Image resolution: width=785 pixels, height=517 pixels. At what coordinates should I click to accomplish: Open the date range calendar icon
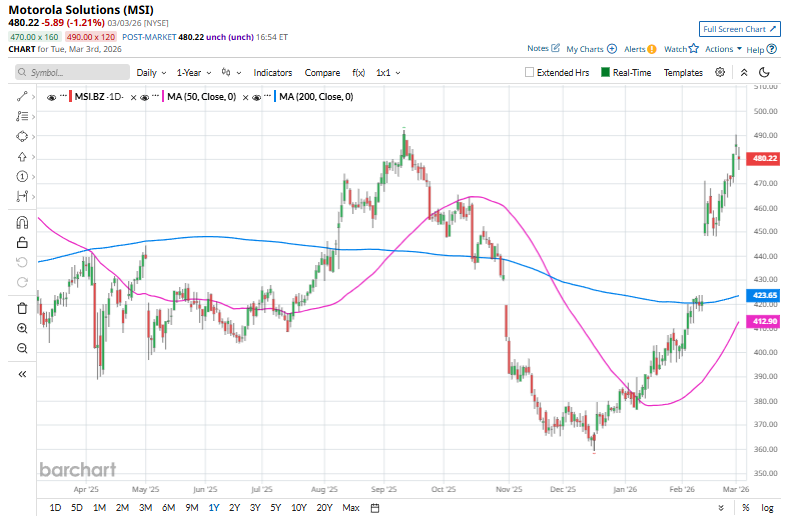click(374, 508)
